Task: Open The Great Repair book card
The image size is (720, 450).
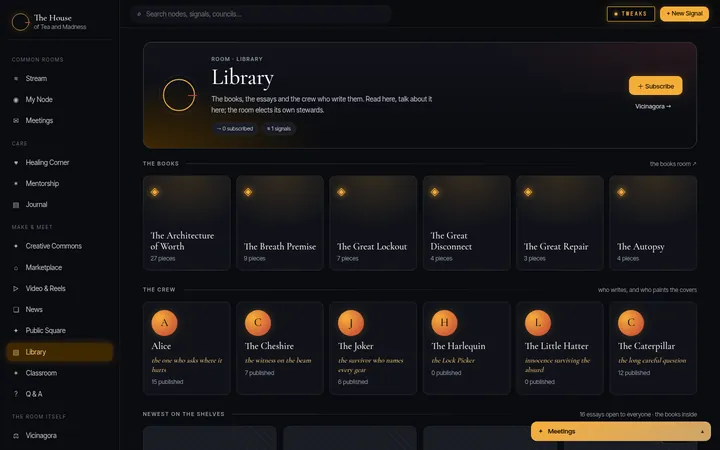Action: coord(560,223)
